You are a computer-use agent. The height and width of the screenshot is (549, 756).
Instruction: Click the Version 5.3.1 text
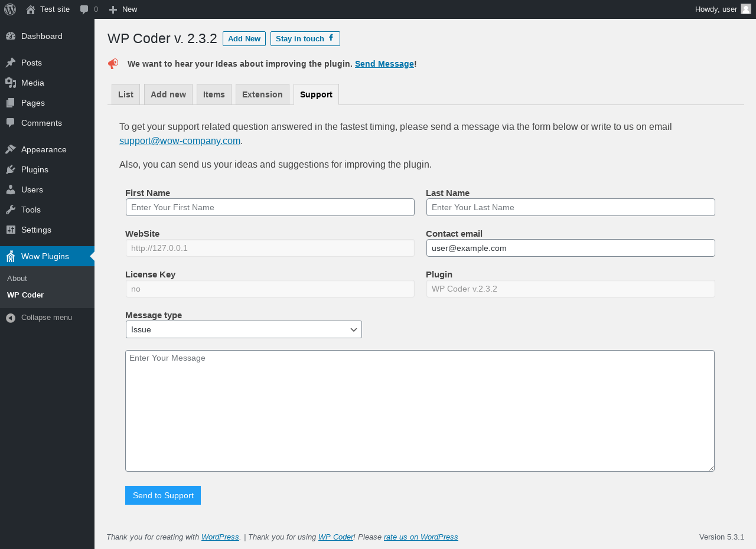722,537
